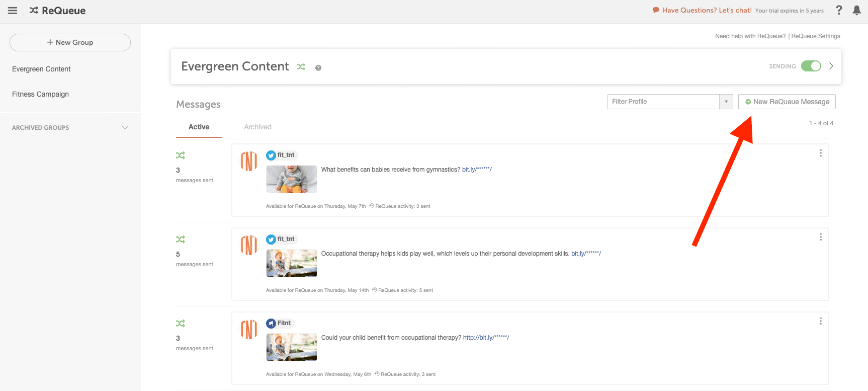Click the ReQueue shuffle logo icon
The width and height of the screenshot is (868, 391).
pos(34,11)
